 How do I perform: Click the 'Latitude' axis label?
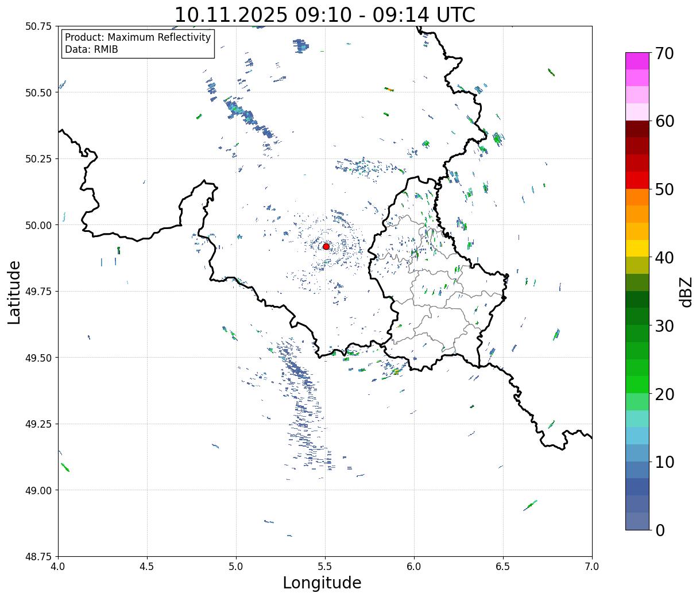pos(14,292)
